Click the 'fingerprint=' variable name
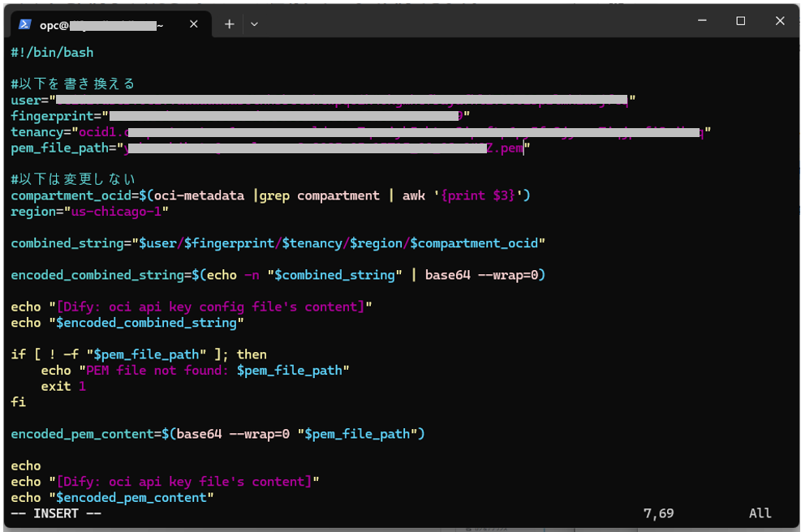Screen dimensions: 801x532 click(56, 117)
